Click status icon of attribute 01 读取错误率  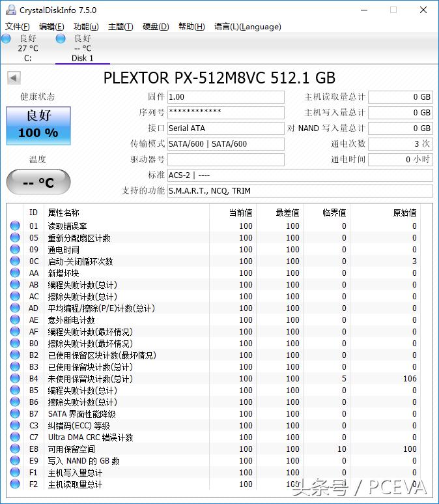point(15,226)
